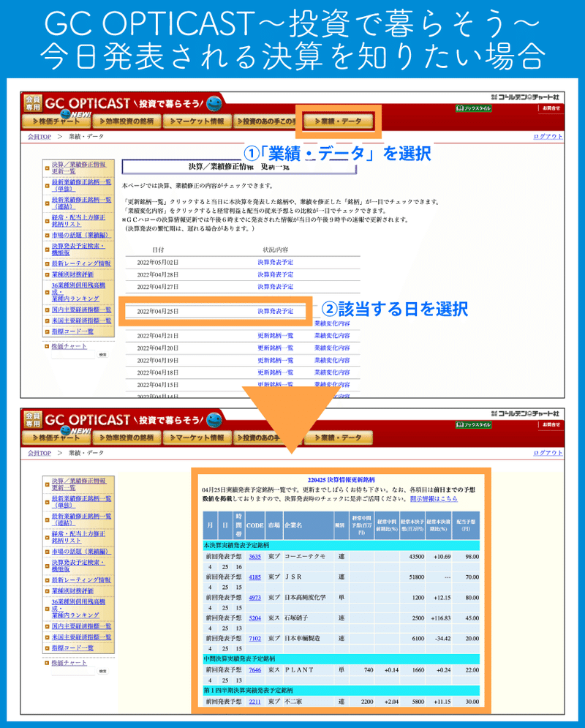Open 米国主要経済指標一覧 in the upper sidebar

click(81, 320)
